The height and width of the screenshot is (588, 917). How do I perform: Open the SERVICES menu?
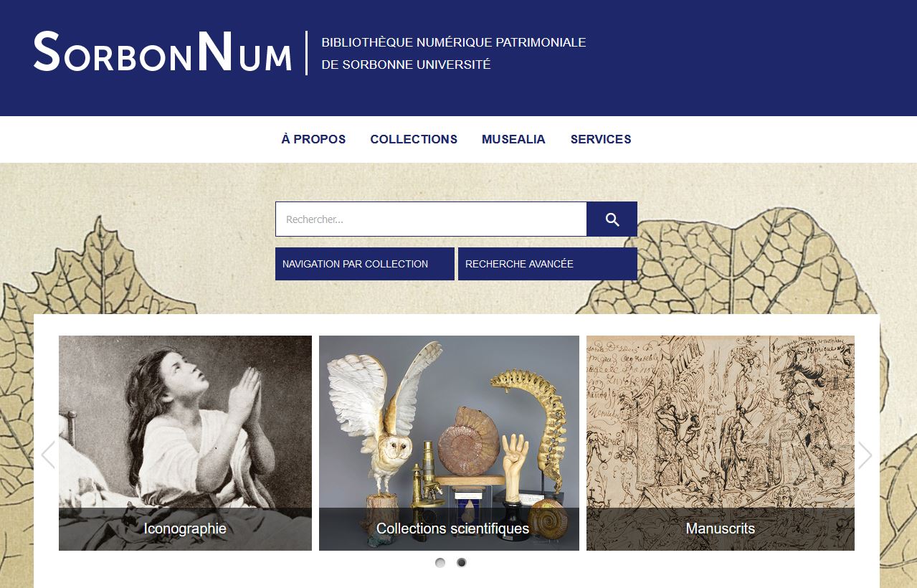601,139
